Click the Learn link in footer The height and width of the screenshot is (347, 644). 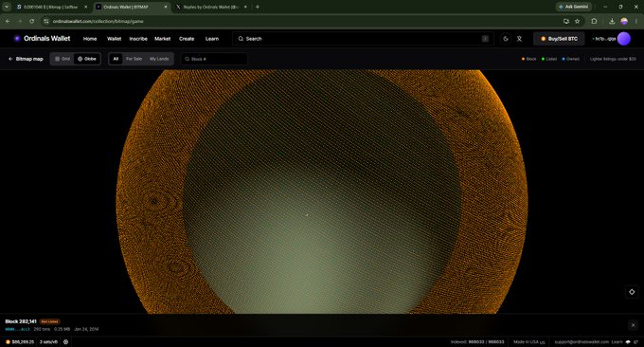tap(617, 342)
